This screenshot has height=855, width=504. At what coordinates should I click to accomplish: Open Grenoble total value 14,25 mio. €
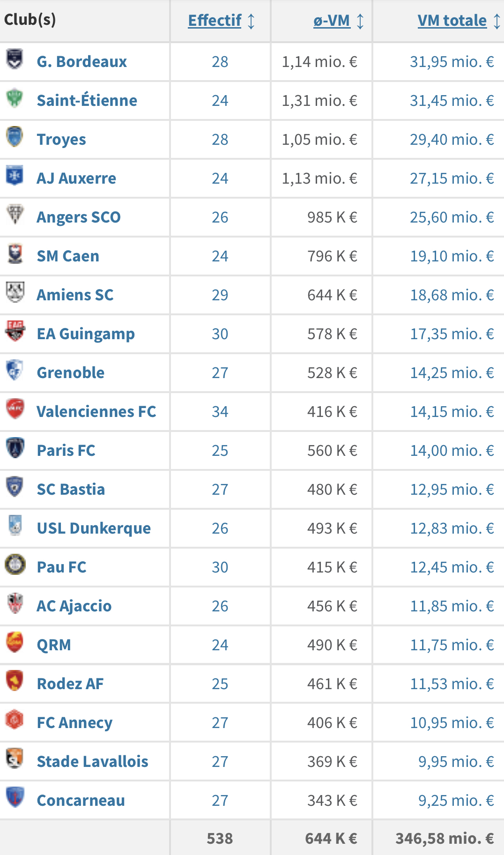click(452, 373)
